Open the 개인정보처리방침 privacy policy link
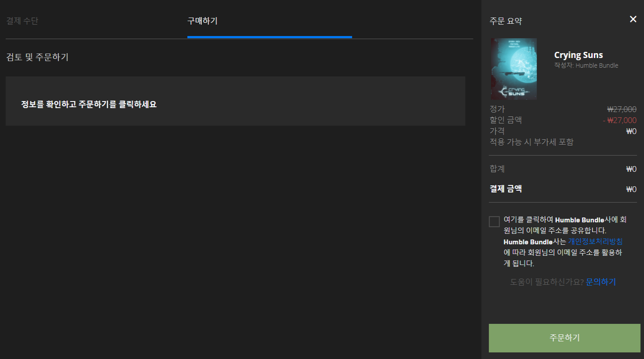The height and width of the screenshot is (359, 644). pyautogui.click(x=595, y=241)
